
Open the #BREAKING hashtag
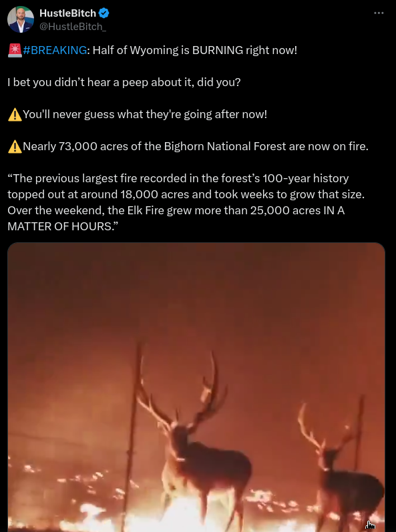tap(55, 50)
